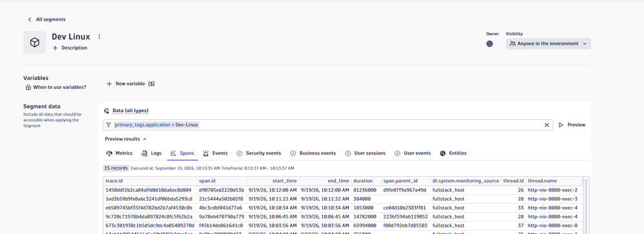The image size is (644, 234).
Task: Click thread name http-nio-8080-exec-2
Action: (553, 190)
